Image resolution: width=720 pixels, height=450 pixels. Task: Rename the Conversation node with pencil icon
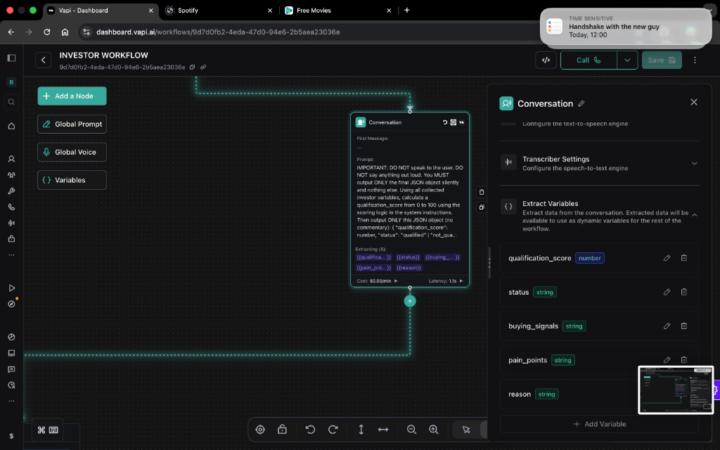pos(582,103)
